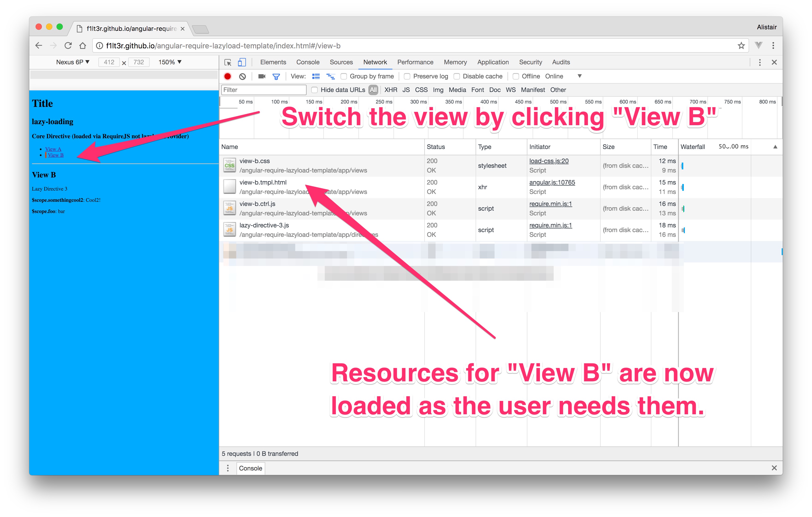This screenshot has height=517, width=812.
Task: Click the View A link
Action: [53, 149]
